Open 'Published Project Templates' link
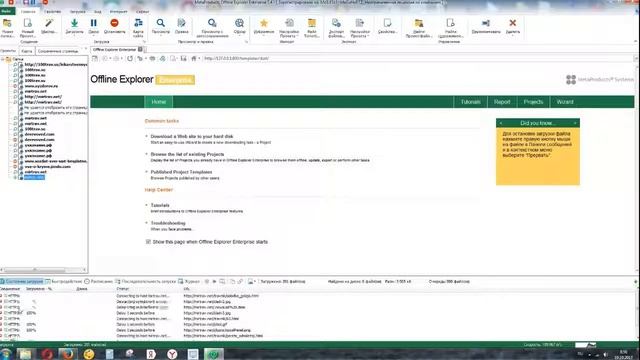This screenshot has width=640, height=360. [x=181, y=172]
